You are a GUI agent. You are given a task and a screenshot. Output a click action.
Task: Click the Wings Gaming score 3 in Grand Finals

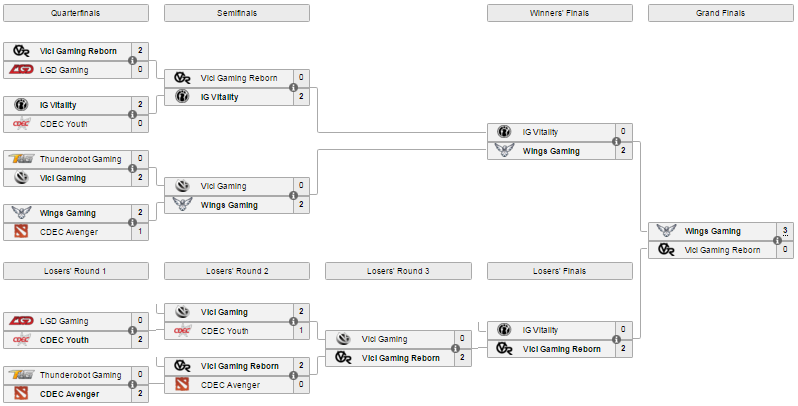coord(785,231)
